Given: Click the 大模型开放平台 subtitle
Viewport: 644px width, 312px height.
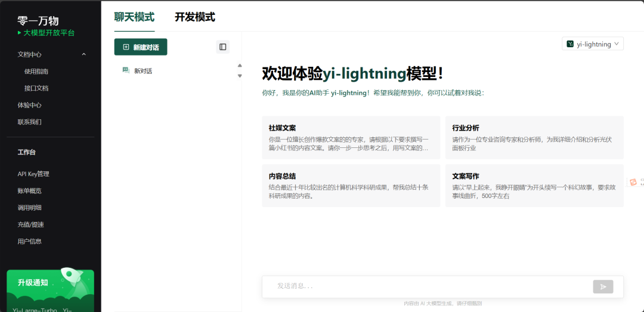Looking at the screenshot, I should [x=49, y=33].
